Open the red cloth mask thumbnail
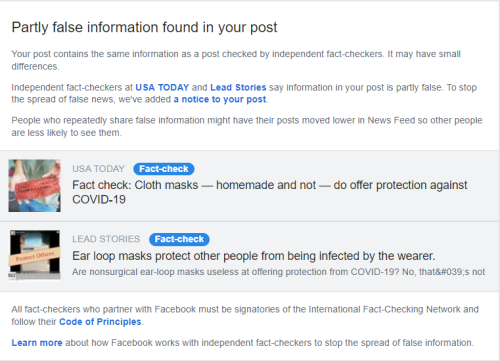500x361 pixels. 35,186
